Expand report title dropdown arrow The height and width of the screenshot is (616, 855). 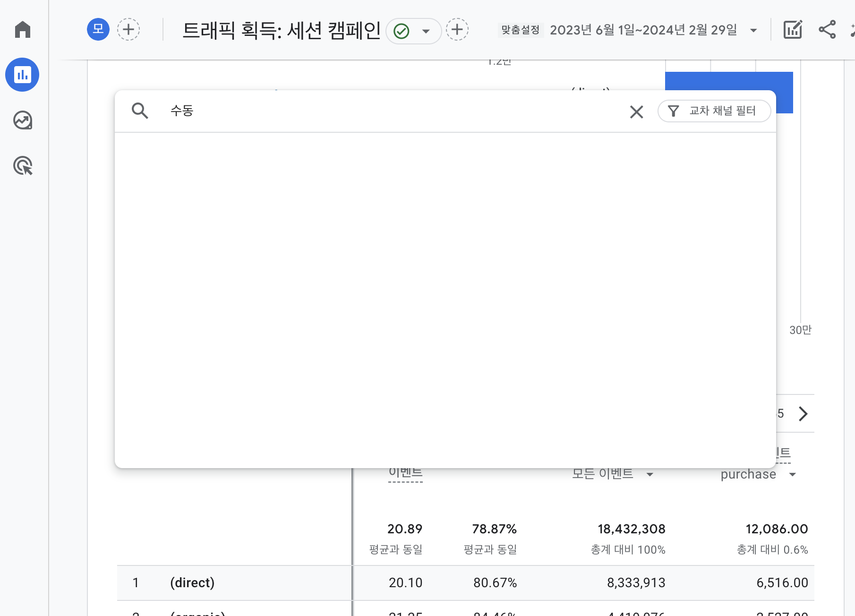pyautogui.click(x=426, y=31)
